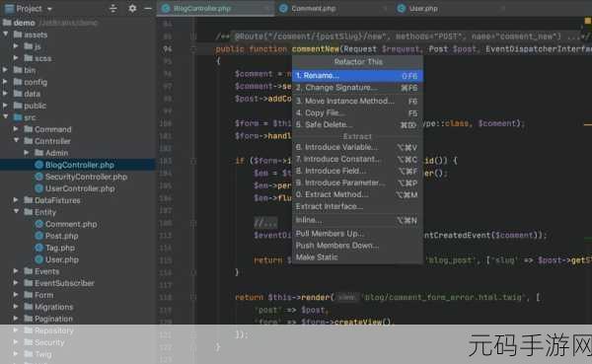Image resolution: width=592 pixels, height=364 pixels.
Task: Select Inline in the refactor menu
Action: (x=357, y=220)
